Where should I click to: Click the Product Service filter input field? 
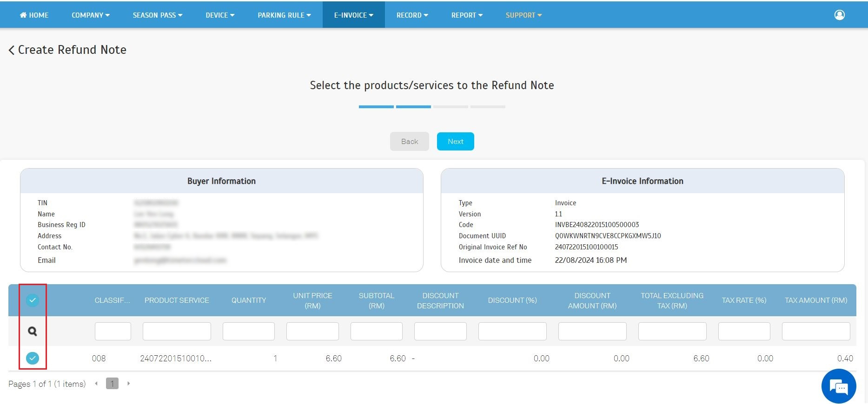pos(177,332)
